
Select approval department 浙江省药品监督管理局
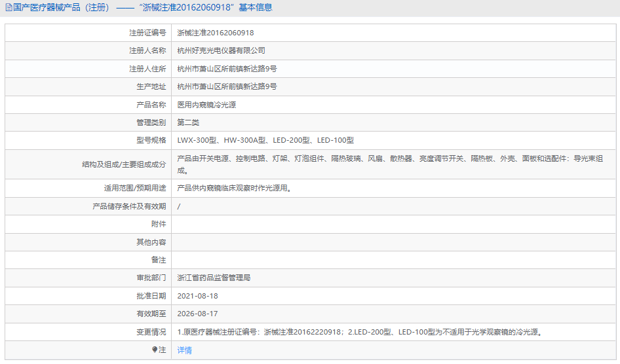[214, 278]
